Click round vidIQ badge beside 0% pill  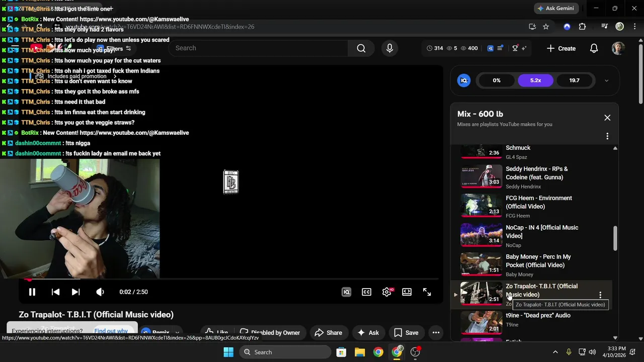464,80
